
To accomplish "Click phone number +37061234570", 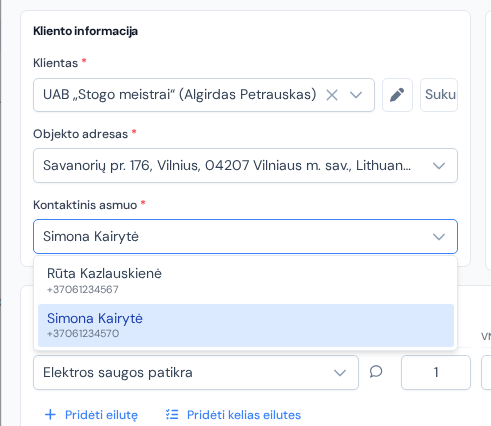I will click(x=83, y=334).
